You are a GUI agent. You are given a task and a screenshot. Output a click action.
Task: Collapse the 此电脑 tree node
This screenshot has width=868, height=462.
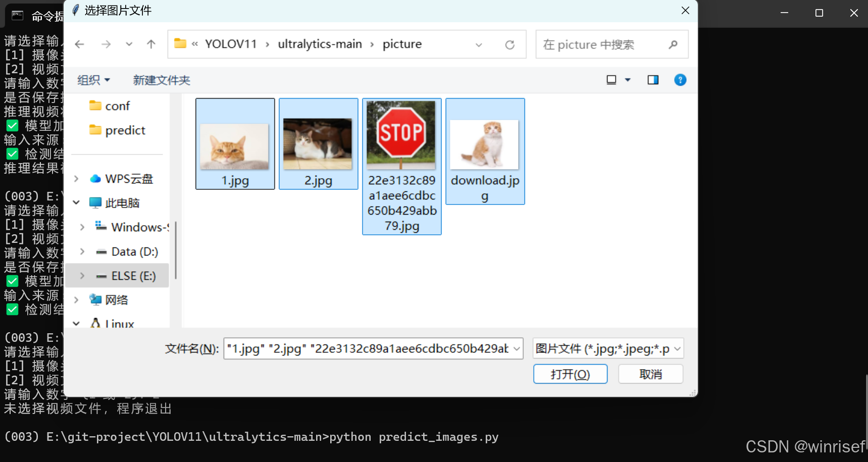click(x=76, y=202)
